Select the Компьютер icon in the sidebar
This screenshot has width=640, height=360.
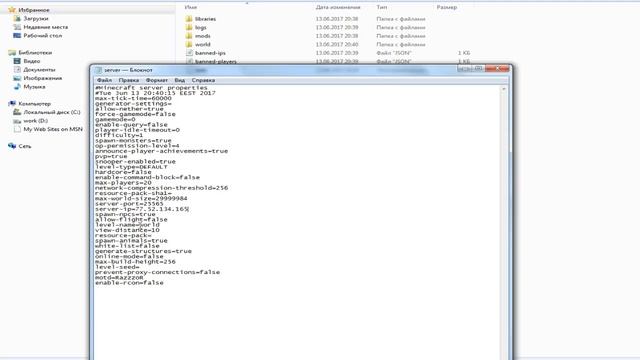click(x=12, y=104)
